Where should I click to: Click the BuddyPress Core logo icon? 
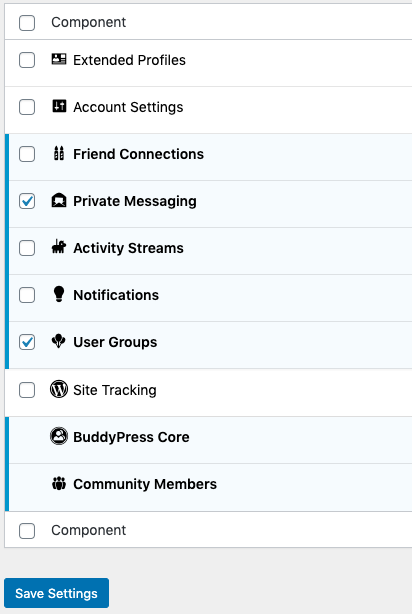[59, 436]
